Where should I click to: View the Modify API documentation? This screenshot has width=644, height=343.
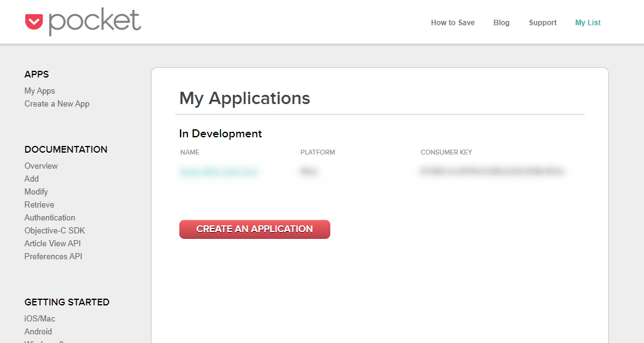coord(36,192)
